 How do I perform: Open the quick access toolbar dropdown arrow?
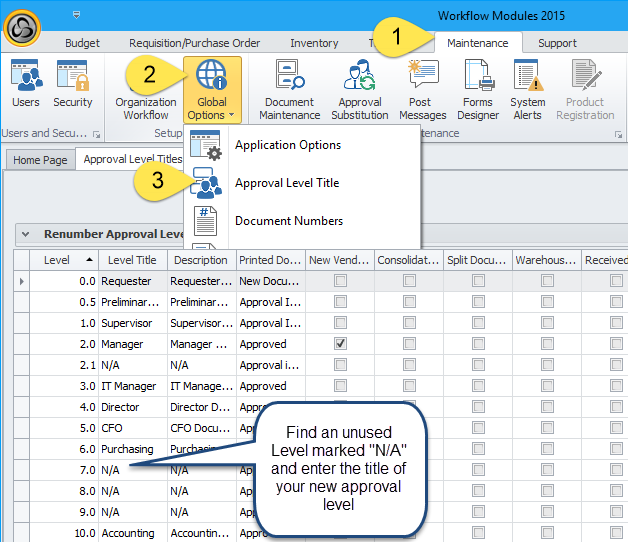click(x=77, y=16)
